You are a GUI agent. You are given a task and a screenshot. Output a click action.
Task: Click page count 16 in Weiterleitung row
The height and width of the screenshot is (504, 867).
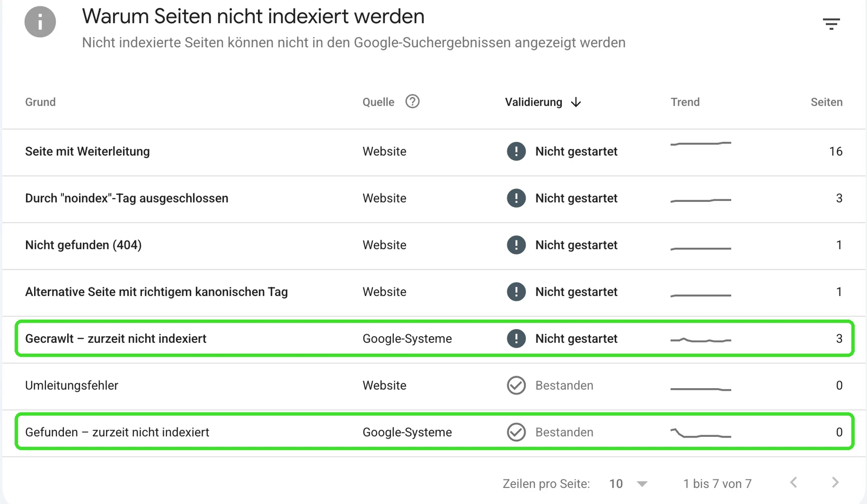(836, 152)
